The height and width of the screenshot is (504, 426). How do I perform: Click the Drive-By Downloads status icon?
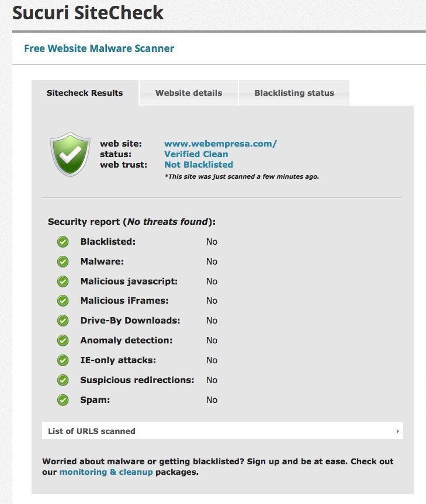pos(63,321)
